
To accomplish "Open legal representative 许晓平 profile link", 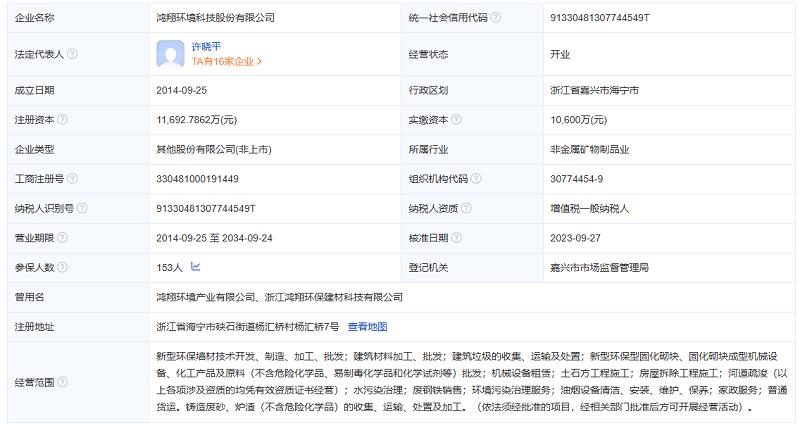I will pos(206,46).
